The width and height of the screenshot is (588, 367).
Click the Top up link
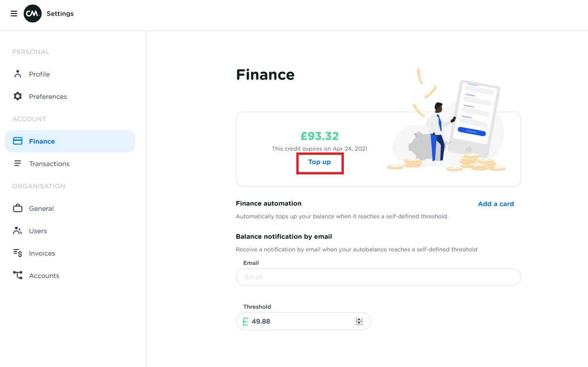click(320, 162)
